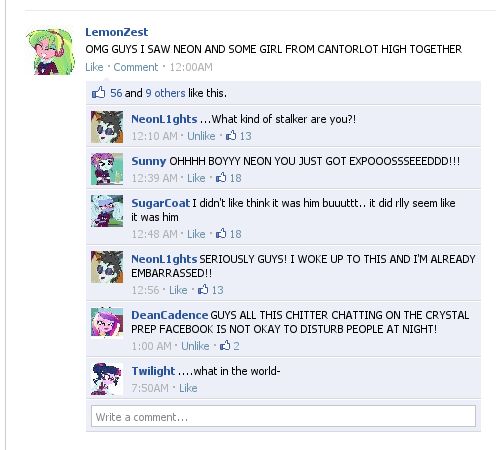Click thumbs-up count icon on NeonL1ghts first comment
This screenshot has height=450, width=500.
231,135
